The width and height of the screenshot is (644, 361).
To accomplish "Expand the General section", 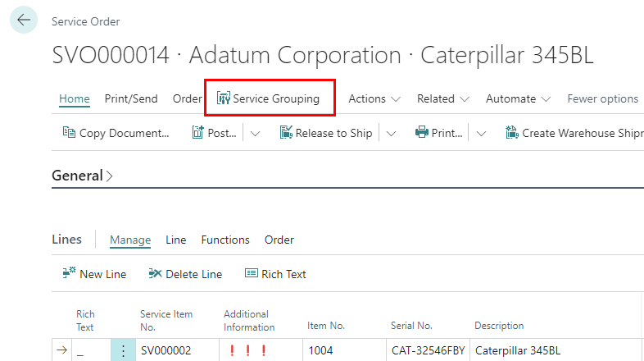I will pos(82,176).
